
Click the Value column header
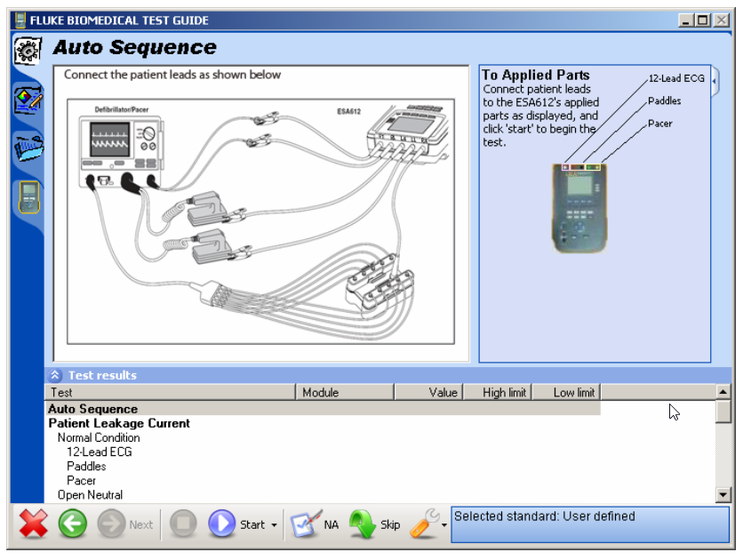pyautogui.click(x=428, y=392)
